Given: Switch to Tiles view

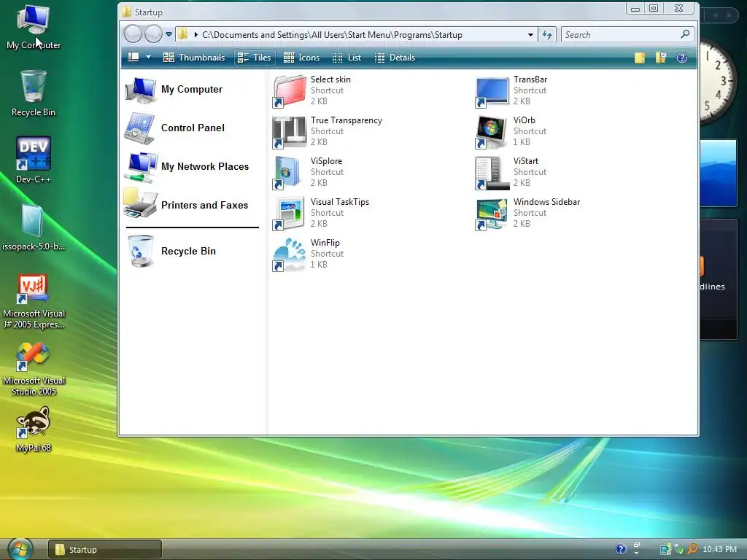Looking at the screenshot, I should 255,58.
